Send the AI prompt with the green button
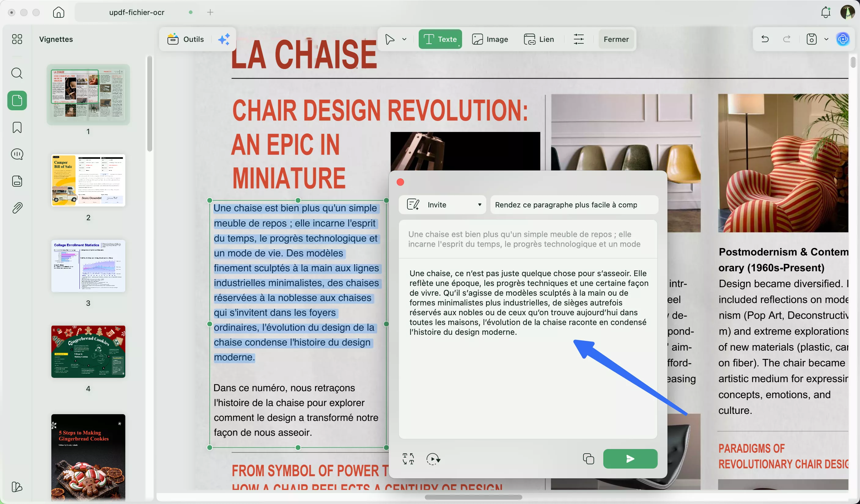The image size is (860, 504). click(630, 459)
